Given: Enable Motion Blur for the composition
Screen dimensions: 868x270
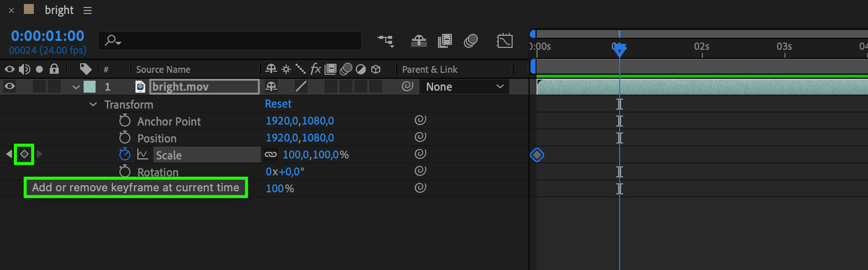Looking at the screenshot, I should click(x=470, y=41).
